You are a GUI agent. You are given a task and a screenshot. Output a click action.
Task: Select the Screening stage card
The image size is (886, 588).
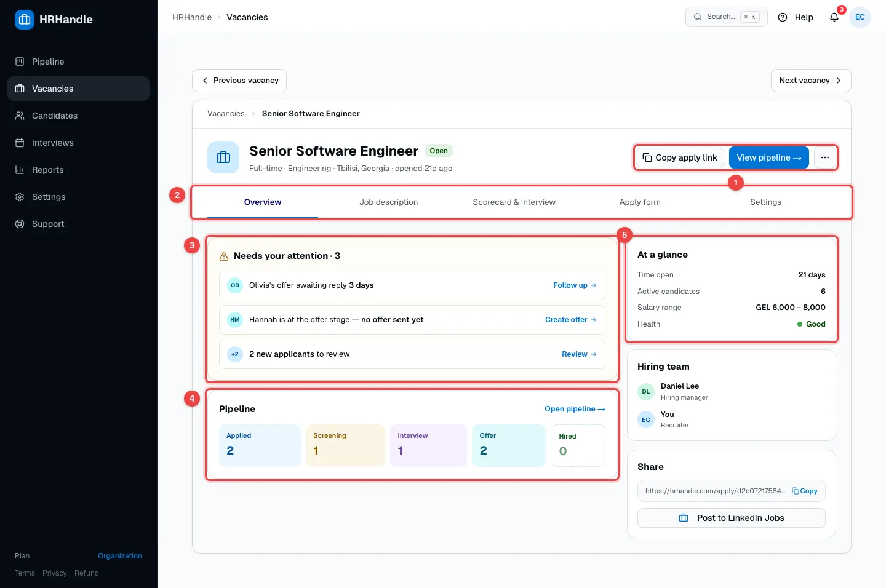(x=345, y=445)
